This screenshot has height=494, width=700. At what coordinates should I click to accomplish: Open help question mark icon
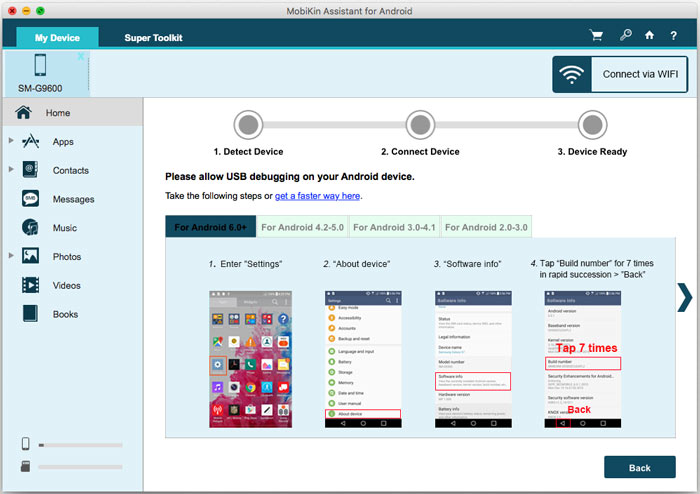click(674, 36)
